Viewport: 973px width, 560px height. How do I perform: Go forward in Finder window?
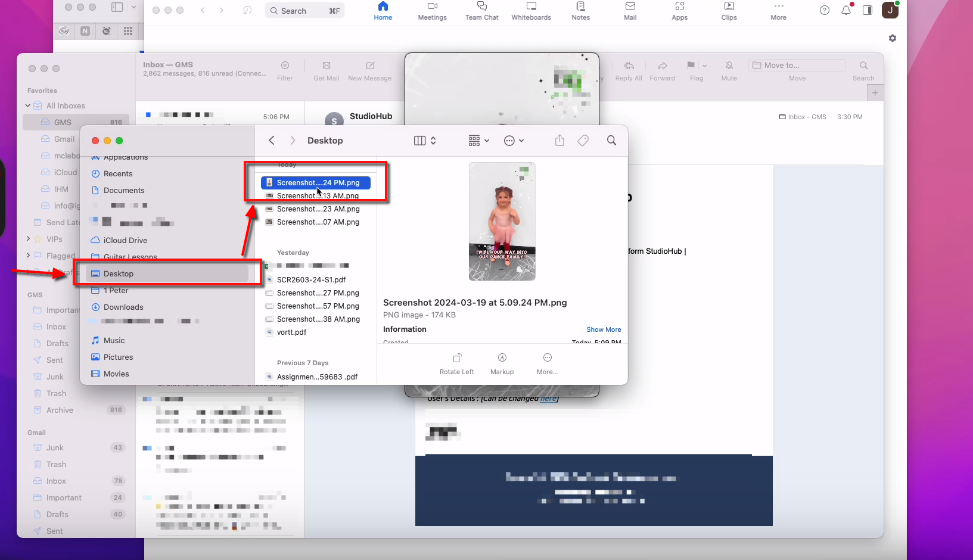(x=292, y=141)
